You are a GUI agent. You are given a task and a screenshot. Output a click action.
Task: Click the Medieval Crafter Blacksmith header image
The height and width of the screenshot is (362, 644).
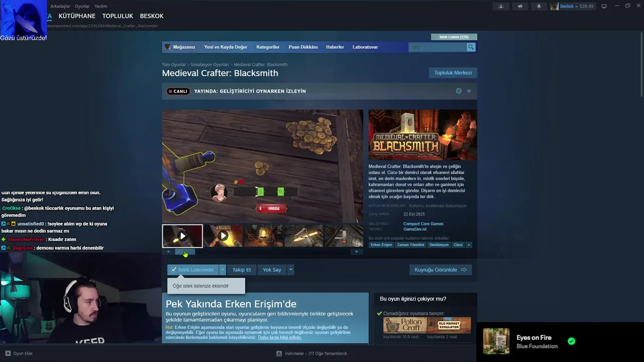[423, 135]
